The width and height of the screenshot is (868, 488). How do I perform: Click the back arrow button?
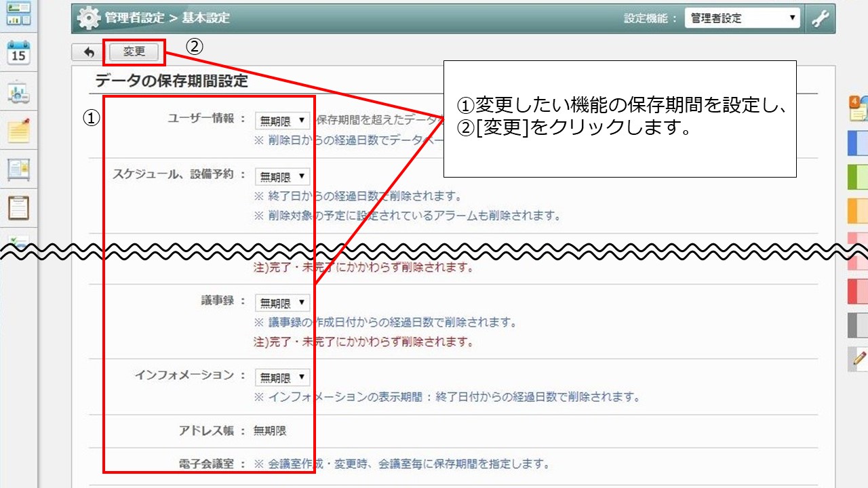click(x=89, y=52)
